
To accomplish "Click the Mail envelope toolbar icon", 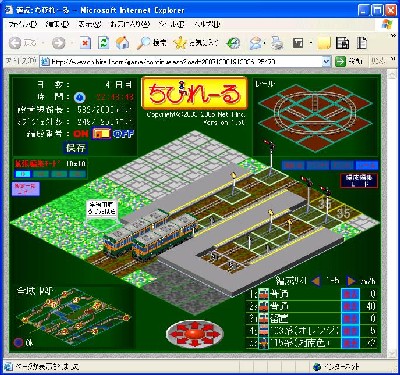I will 256,43.
